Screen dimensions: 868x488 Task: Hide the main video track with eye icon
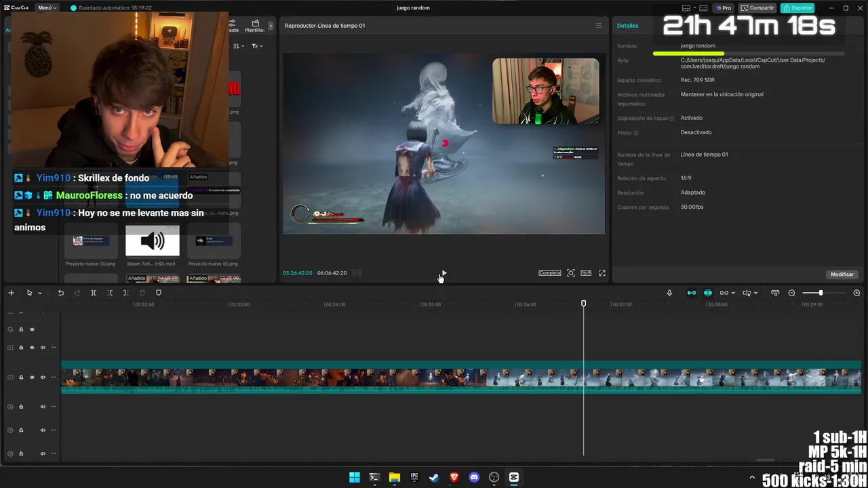(x=32, y=378)
